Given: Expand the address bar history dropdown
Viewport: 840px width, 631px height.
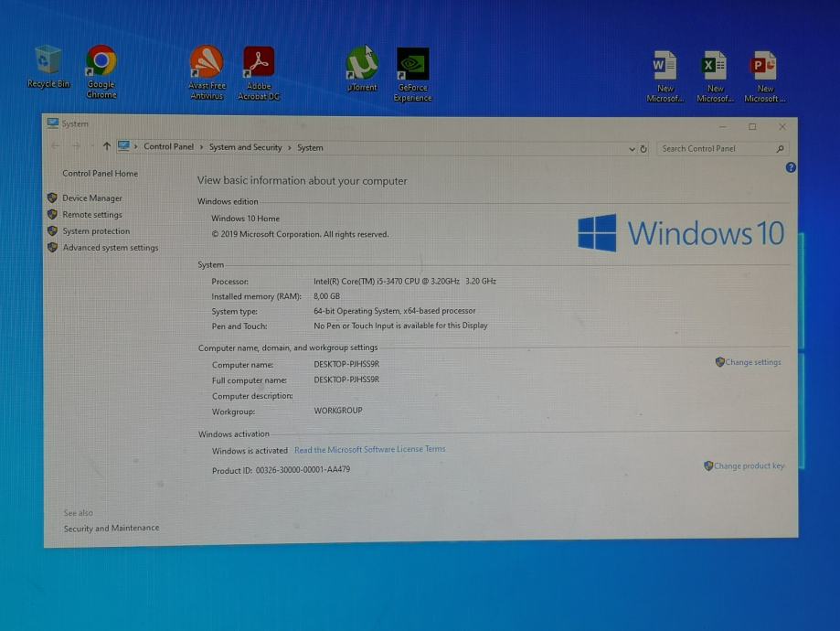Looking at the screenshot, I should click(632, 149).
